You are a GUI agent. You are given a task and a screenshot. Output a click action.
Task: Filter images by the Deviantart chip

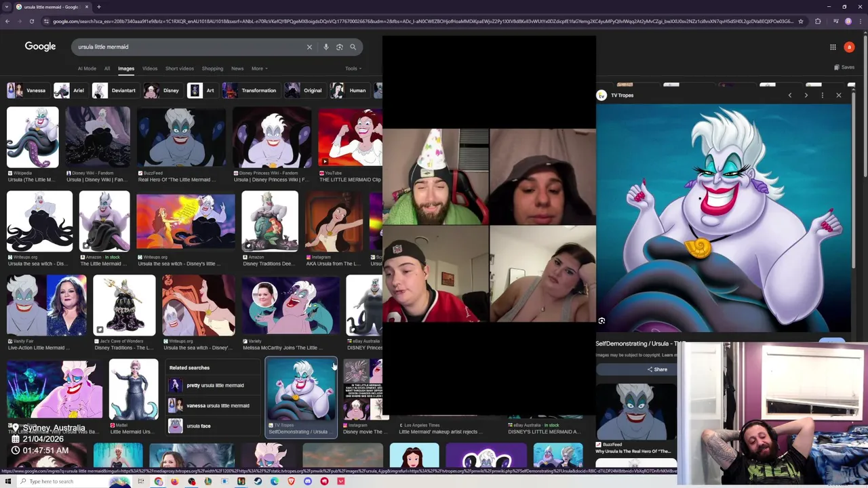pyautogui.click(x=115, y=90)
